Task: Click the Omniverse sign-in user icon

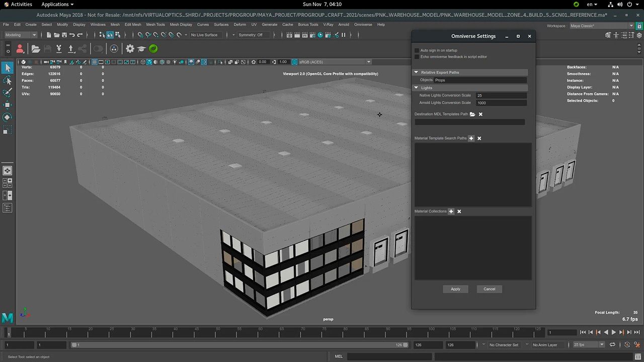Action: pyautogui.click(x=20, y=49)
